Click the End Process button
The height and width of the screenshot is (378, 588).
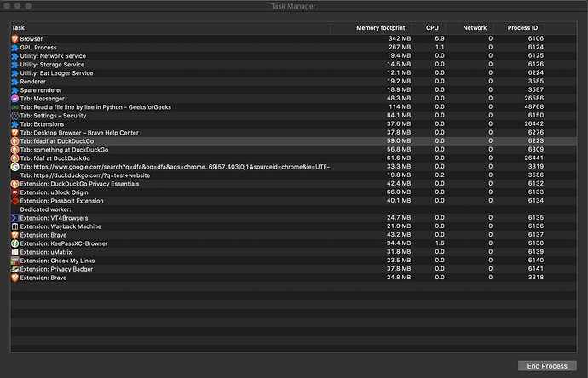point(547,366)
